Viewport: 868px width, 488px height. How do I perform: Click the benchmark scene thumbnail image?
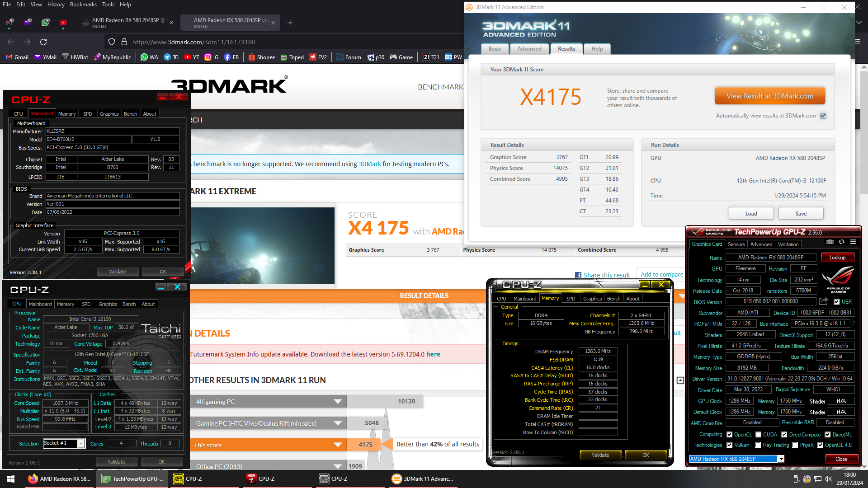[262, 245]
